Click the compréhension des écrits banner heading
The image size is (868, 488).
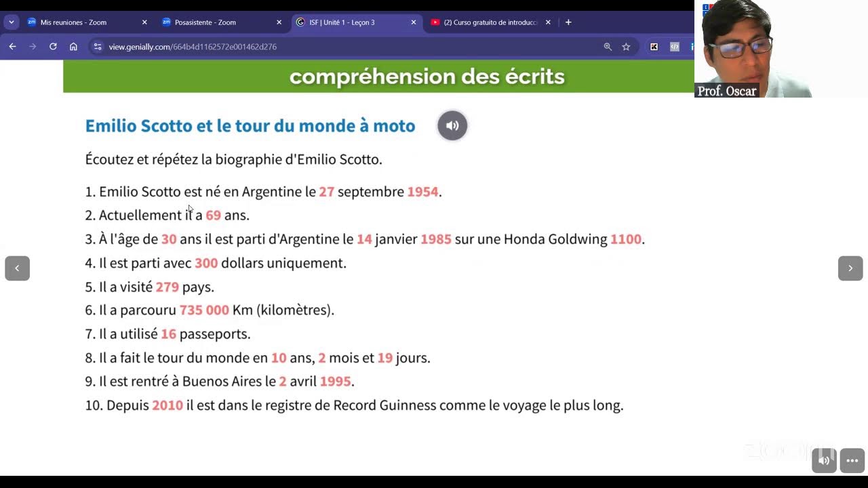coord(427,77)
